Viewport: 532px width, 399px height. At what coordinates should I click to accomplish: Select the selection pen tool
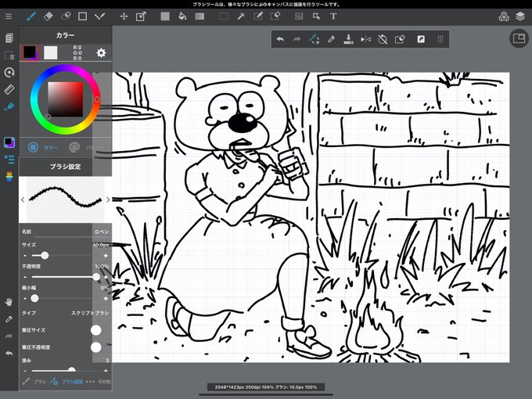(258, 16)
